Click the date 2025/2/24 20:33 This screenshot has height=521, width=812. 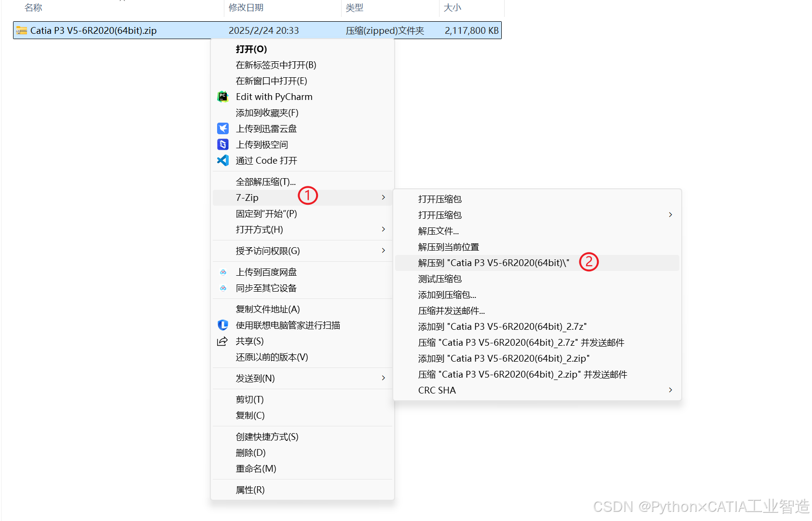tap(264, 30)
